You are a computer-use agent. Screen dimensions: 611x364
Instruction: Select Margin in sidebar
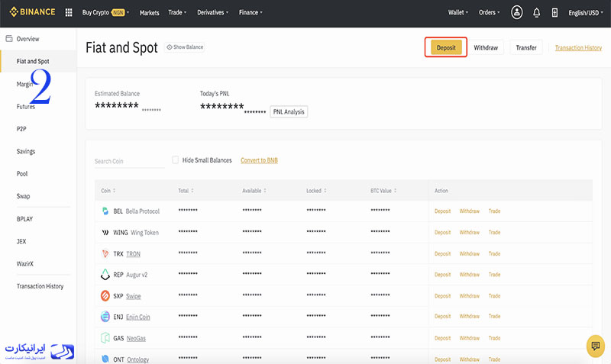pos(24,84)
